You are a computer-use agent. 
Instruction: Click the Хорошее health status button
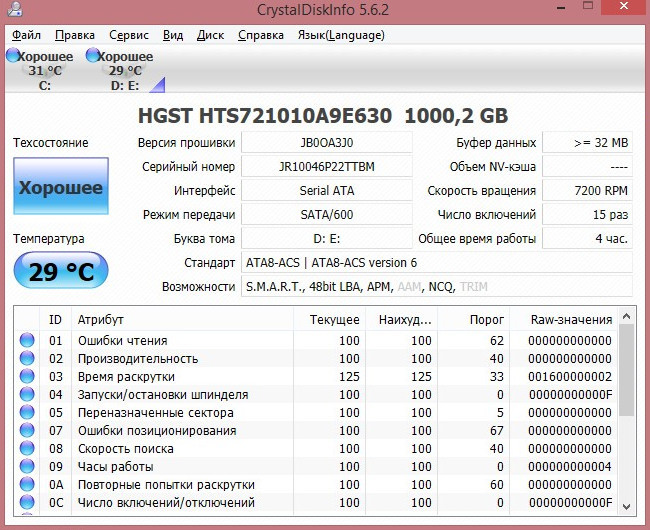pyautogui.click(x=61, y=186)
